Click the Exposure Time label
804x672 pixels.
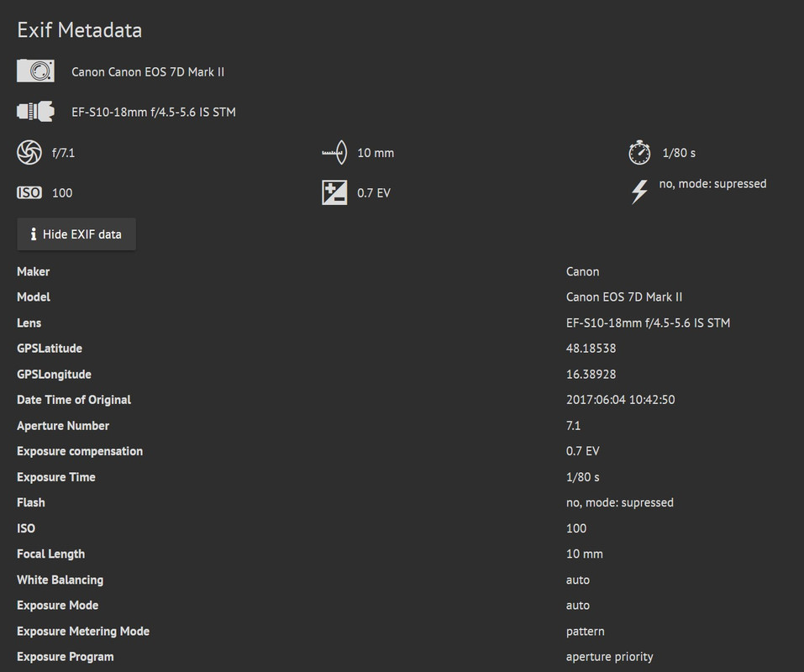56,477
